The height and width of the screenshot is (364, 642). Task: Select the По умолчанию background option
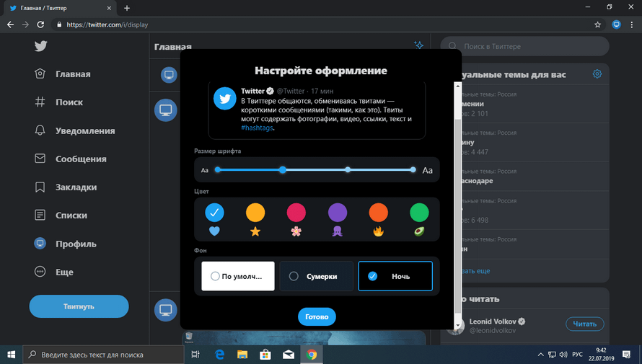[x=238, y=276]
